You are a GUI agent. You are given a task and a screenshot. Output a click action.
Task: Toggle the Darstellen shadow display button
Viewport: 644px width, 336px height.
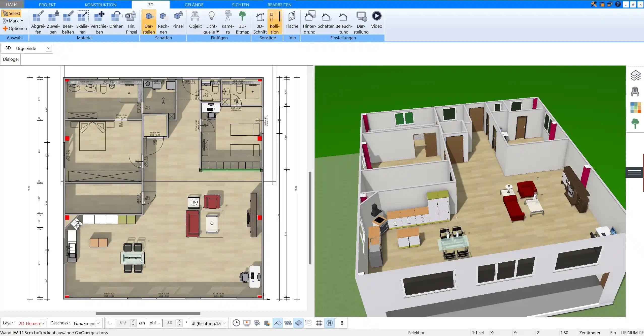pos(149,22)
